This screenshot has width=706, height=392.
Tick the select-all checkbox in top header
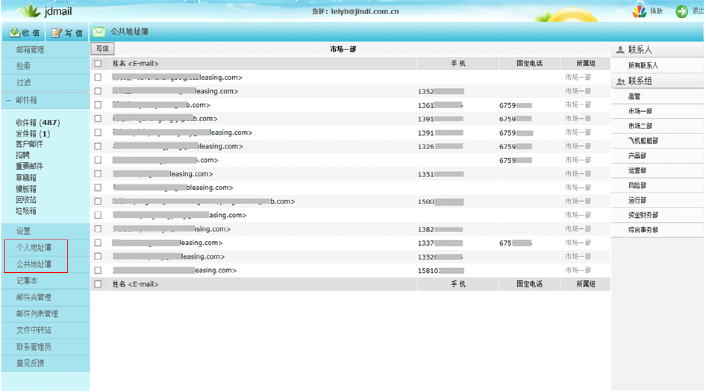click(x=98, y=63)
